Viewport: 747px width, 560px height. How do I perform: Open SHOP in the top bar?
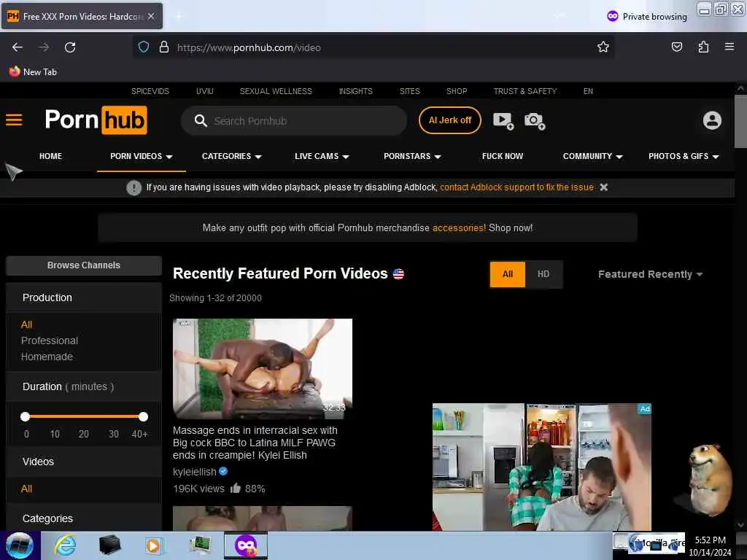coord(457,91)
